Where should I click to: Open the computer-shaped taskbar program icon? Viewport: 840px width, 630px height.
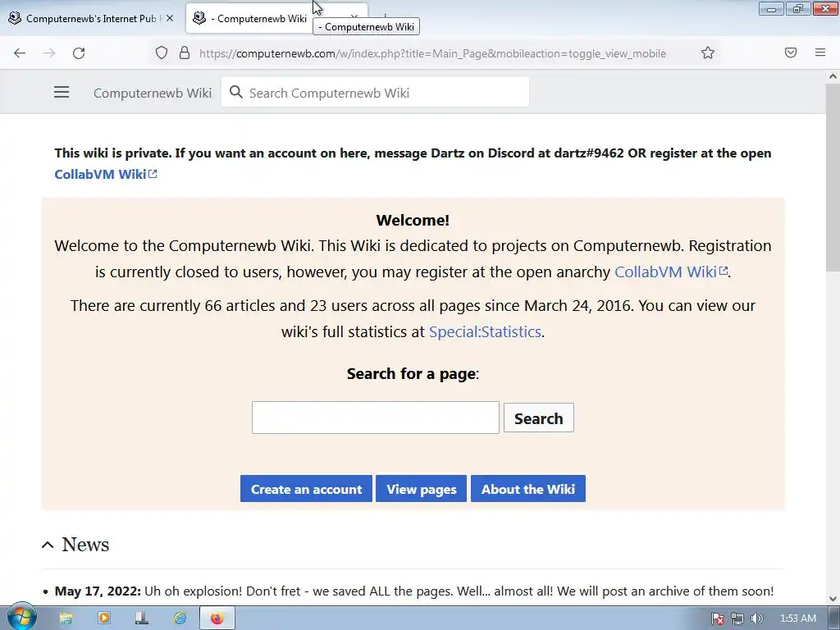[142, 619]
